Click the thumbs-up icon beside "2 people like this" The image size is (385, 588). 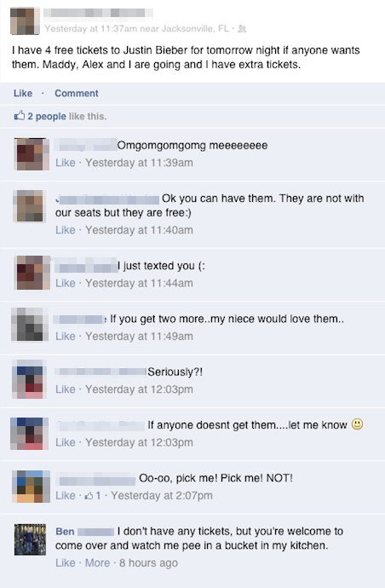[19, 116]
